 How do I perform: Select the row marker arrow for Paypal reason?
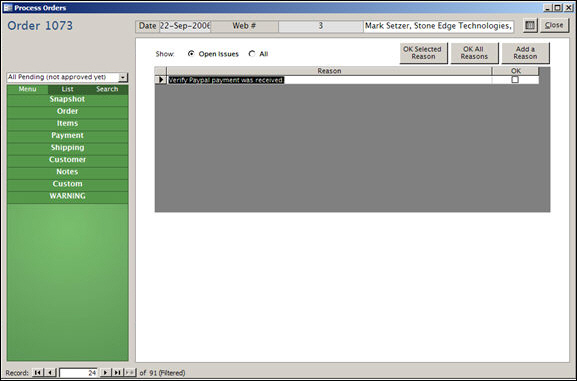160,80
